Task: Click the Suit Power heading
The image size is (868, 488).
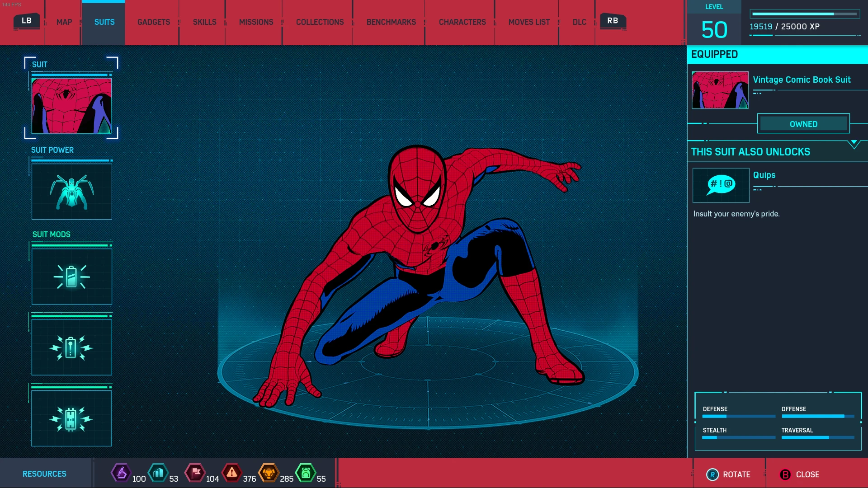Action: point(52,150)
